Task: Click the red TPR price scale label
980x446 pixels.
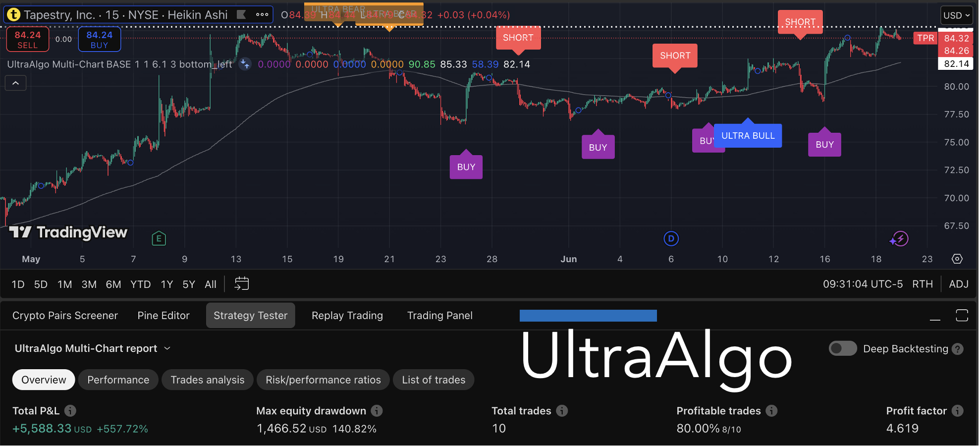Action: (x=926, y=38)
